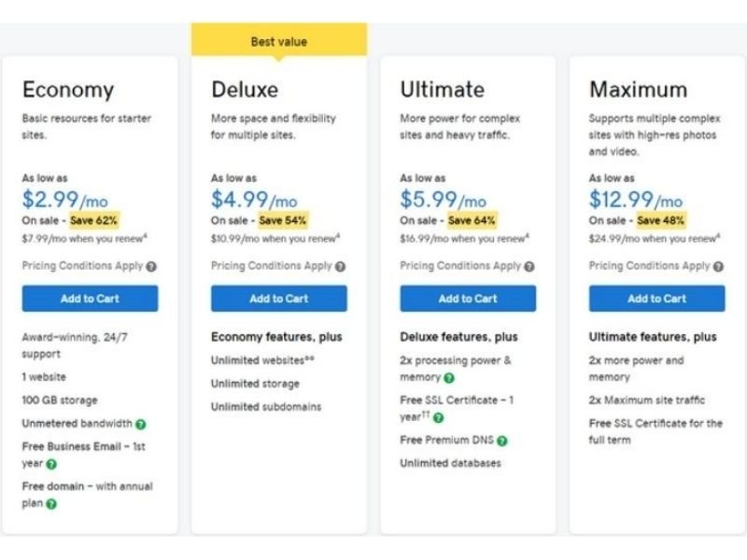Click Free Premium DNS info icon
Viewport: 747px width, 560px height.
click(502, 441)
